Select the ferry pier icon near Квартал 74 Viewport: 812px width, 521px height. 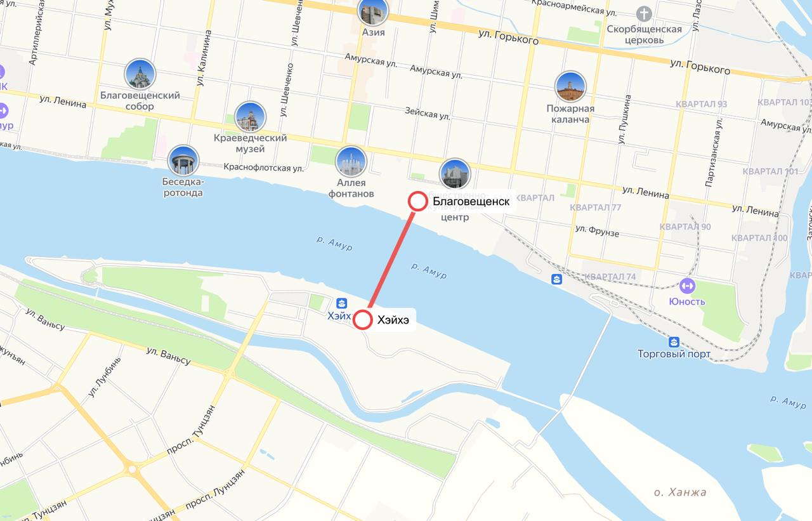[556, 279]
